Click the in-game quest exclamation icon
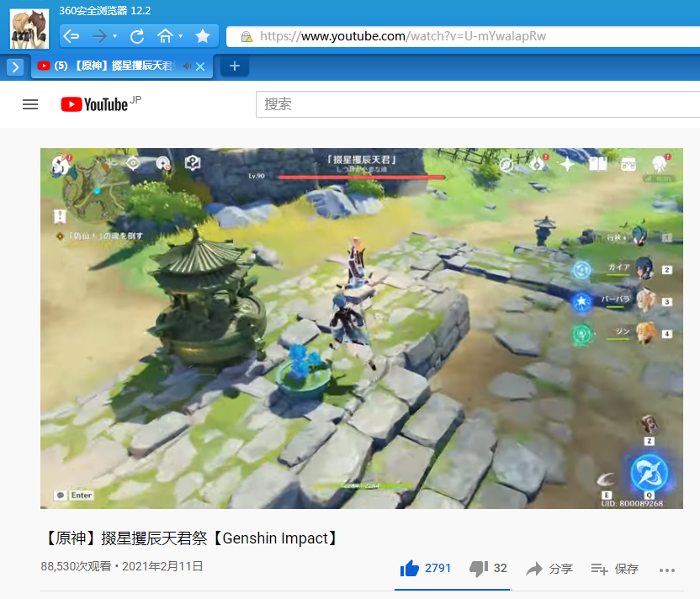This screenshot has height=599, width=700. click(60, 216)
